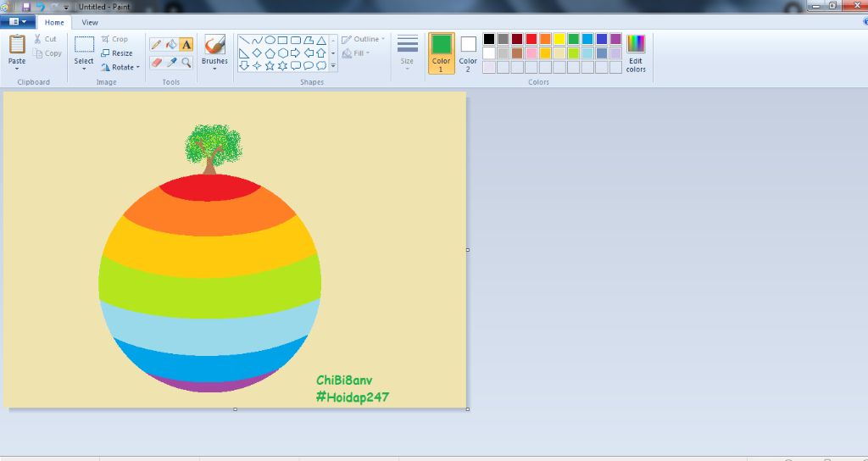Activate the Color 2 background selector

click(468, 53)
